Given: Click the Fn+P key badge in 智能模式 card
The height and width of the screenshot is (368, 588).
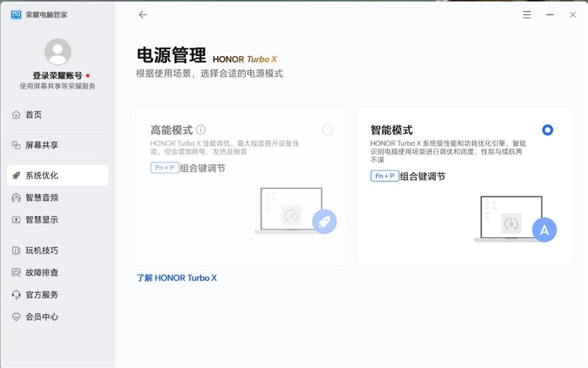Looking at the screenshot, I should pyautogui.click(x=384, y=176).
